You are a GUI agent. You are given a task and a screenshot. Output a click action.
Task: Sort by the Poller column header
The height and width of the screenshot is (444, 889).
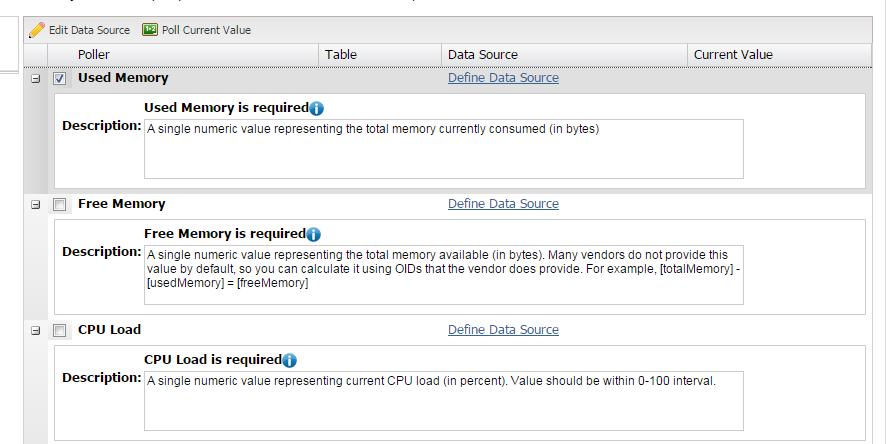click(x=94, y=54)
